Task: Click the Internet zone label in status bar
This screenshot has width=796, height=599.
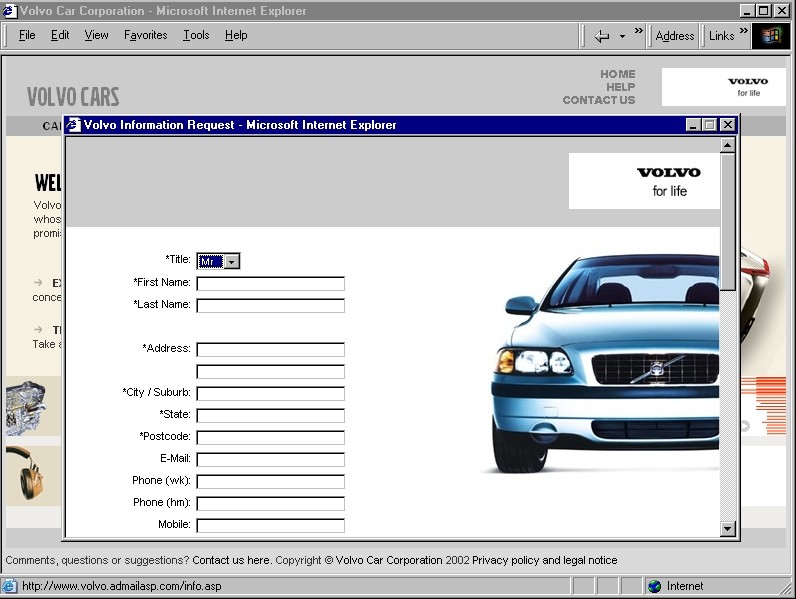Action: pos(685,586)
